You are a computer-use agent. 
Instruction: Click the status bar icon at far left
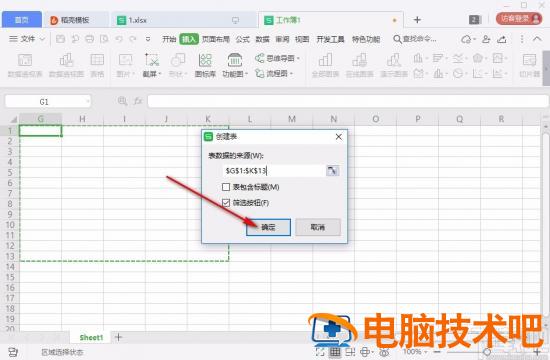(x=13, y=352)
